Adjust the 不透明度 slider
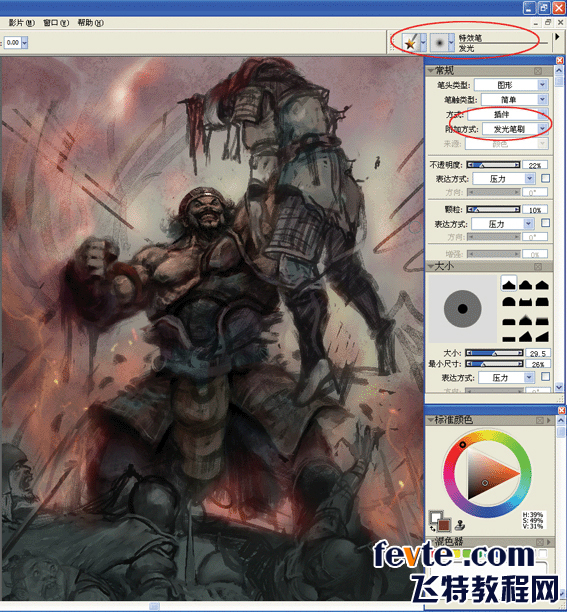The height and width of the screenshot is (612, 567). (494, 165)
